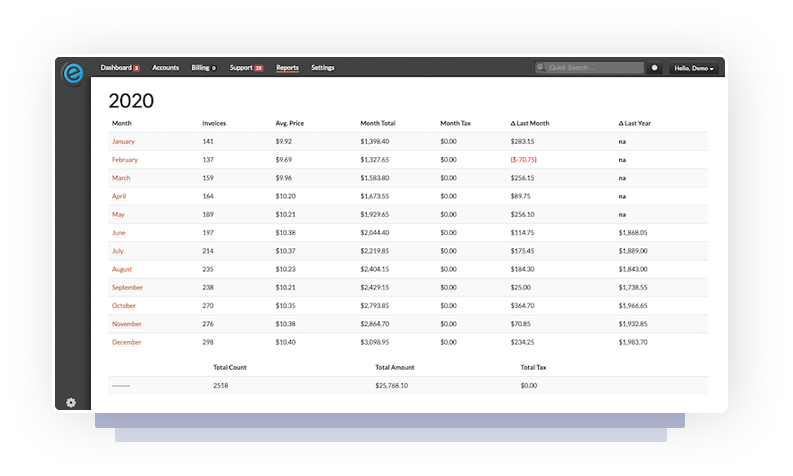Viewport: 793px width, 476px height.
Task: Open the Settings menu
Action: coord(323,67)
